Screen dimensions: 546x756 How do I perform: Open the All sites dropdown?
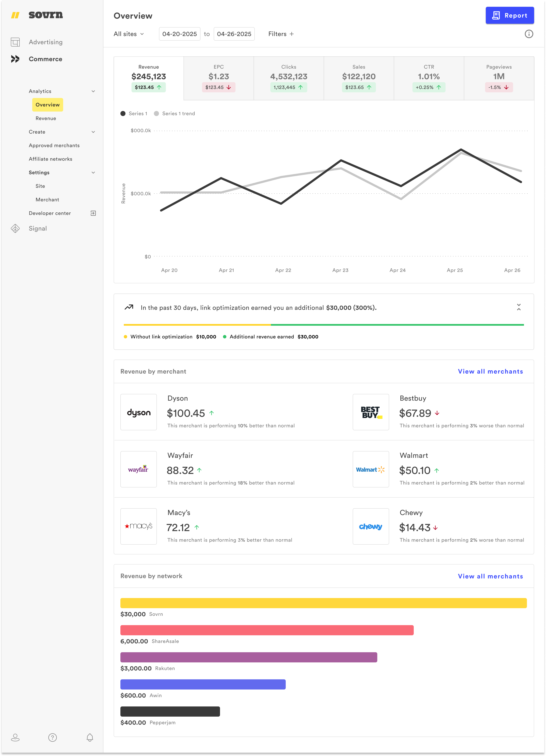129,34
